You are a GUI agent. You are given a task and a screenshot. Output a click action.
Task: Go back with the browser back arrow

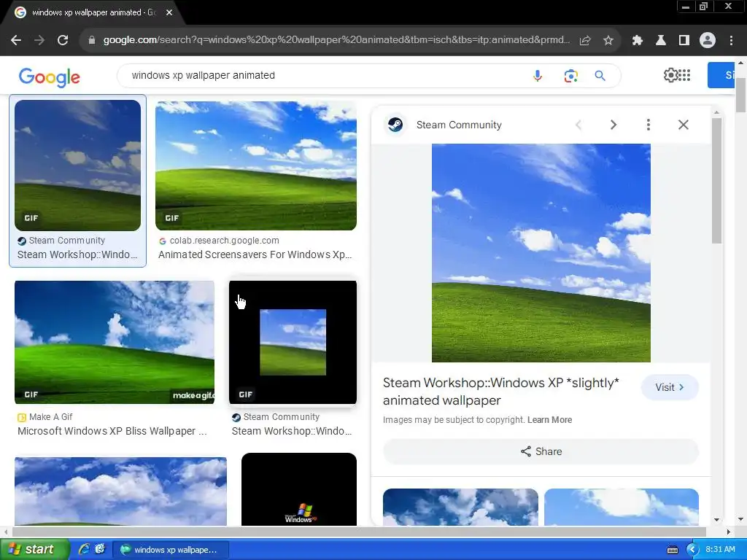pyautogui.click(x=16, y=40)
